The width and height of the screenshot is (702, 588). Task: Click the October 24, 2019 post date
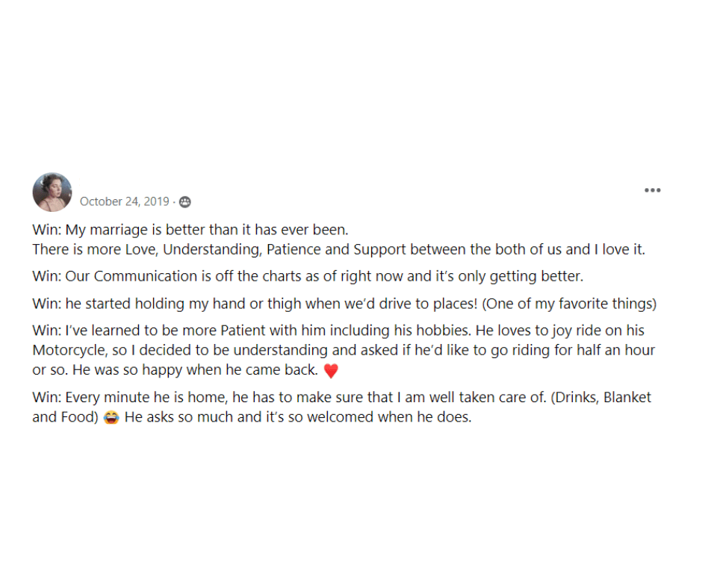(125, 201)
